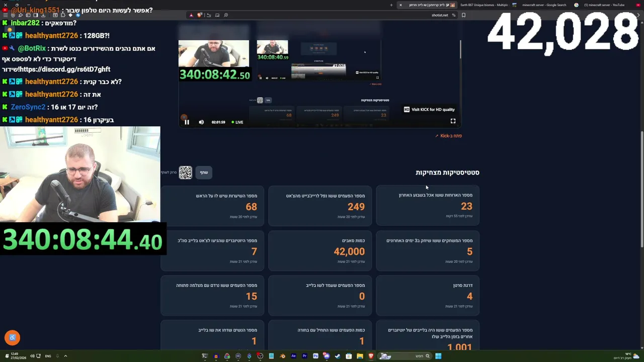Click the stat value 7

tap(254, 251)
